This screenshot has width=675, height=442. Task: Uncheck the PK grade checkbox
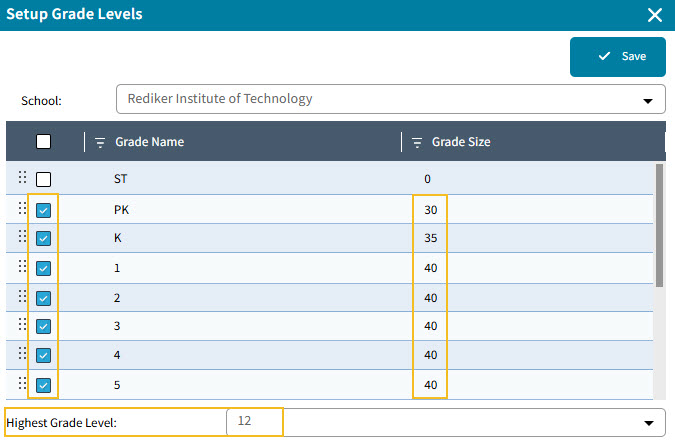[43, 210]
